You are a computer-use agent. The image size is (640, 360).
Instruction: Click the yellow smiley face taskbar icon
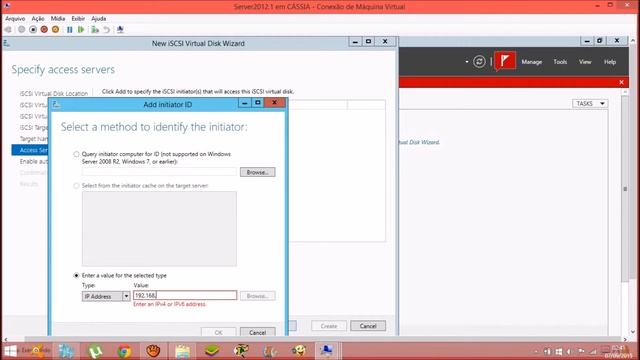[x=299, y=351]
